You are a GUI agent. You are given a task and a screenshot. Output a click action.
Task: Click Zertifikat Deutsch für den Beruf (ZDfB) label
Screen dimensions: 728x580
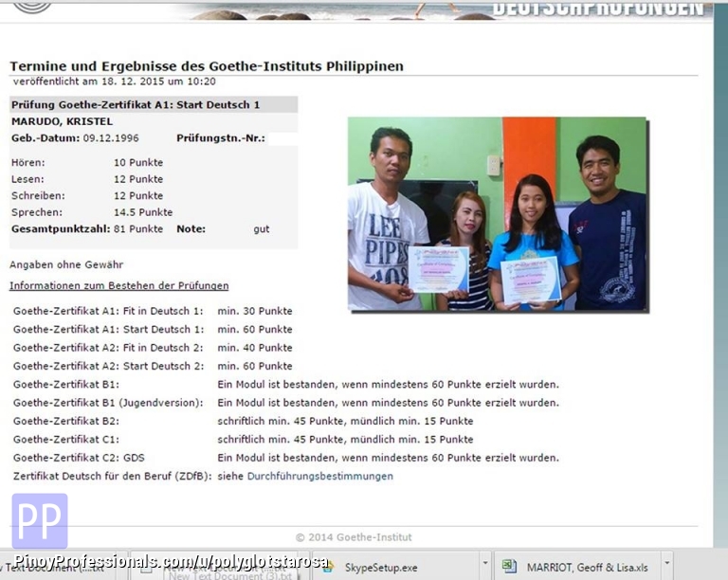[x=113, y=476]
